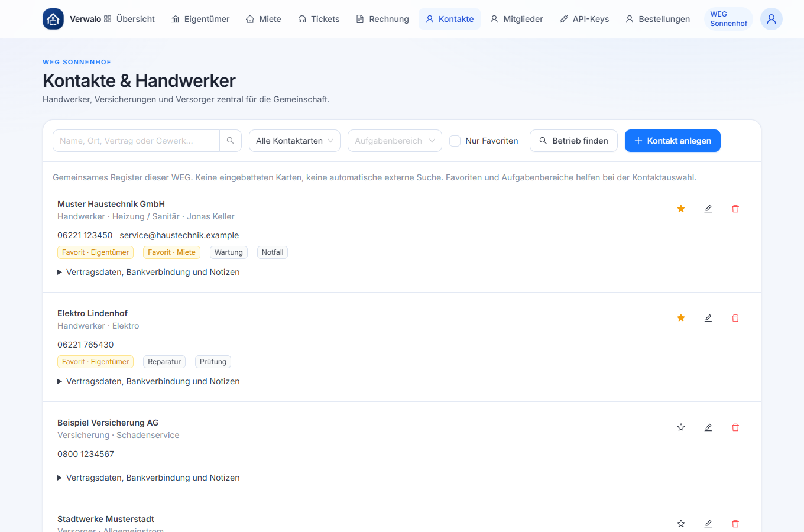
Task: Edit Elektro Lindenhof contact pencil icon
Action: (708, 318)
